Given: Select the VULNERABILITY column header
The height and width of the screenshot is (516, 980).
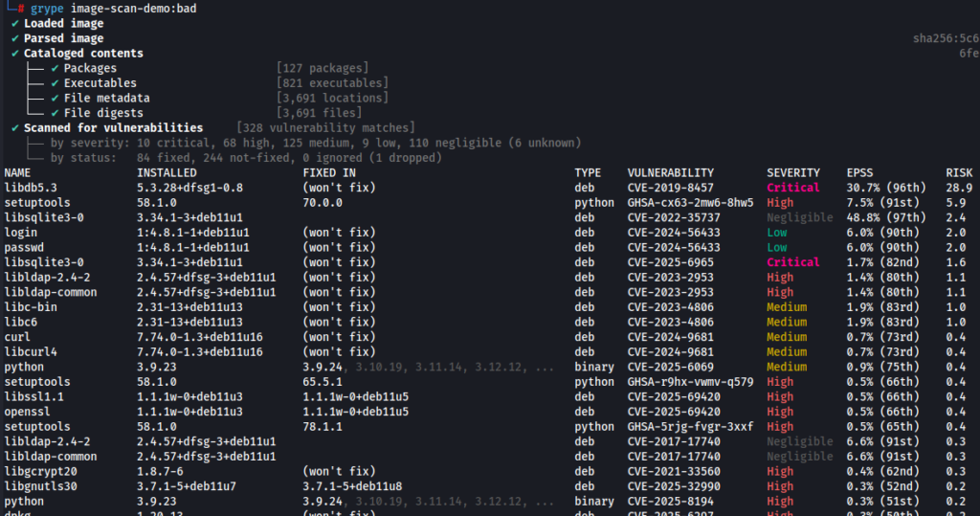Looking at the screenshot, I should pos(671,173).
